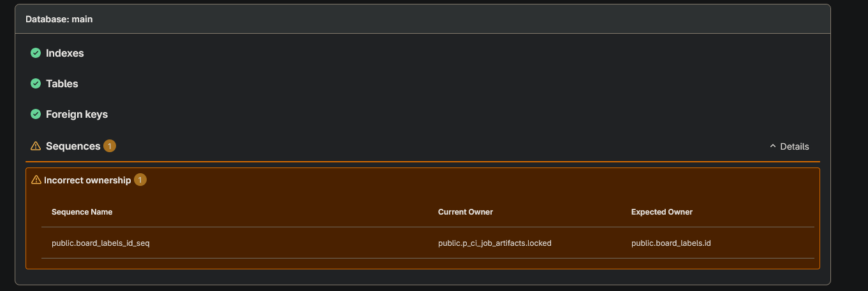
Task: Select the public.board_labels.id cell
Action: point(671,243)
